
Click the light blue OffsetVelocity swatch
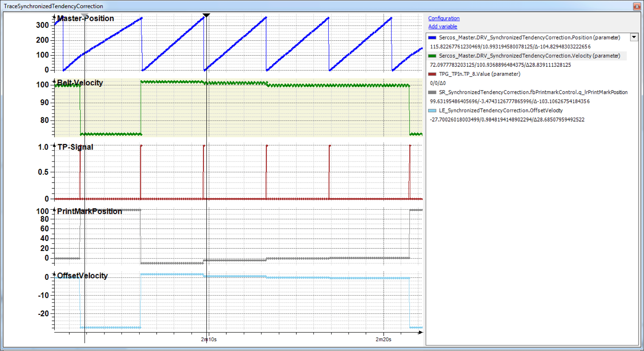tap(432, 111)
